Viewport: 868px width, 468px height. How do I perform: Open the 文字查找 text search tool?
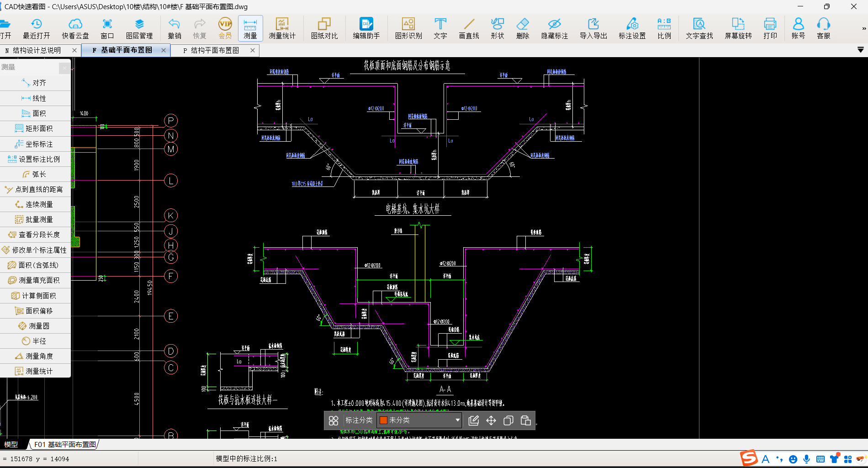pos(699,29)
